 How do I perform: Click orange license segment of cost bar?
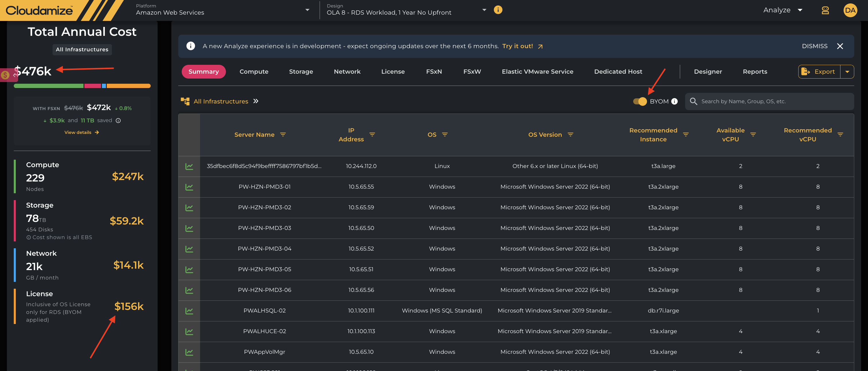tap(128, 86)
